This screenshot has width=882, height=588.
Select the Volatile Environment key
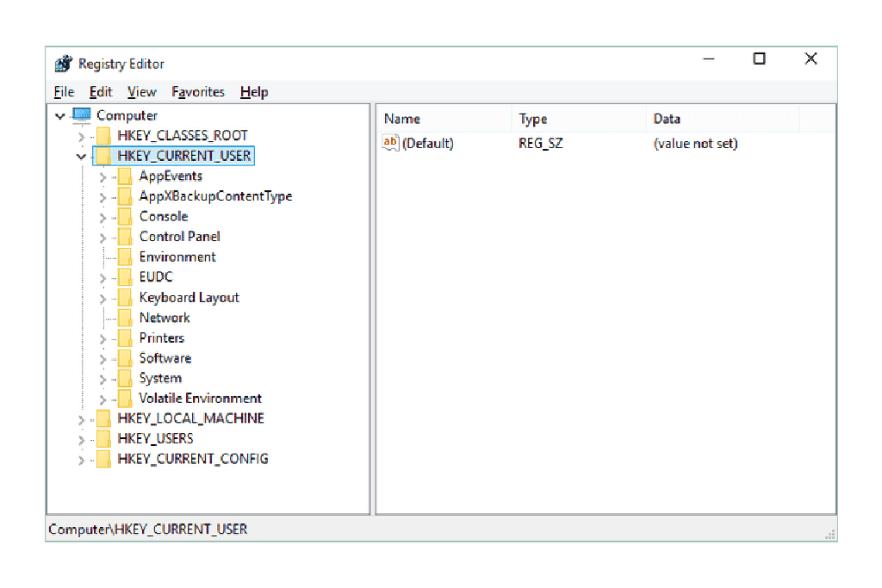pos(200,399)
